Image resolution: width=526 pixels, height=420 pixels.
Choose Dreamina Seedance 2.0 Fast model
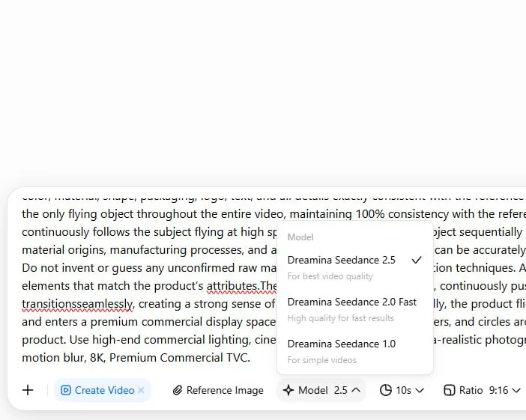pyautogui.click(x=355, y=309)
